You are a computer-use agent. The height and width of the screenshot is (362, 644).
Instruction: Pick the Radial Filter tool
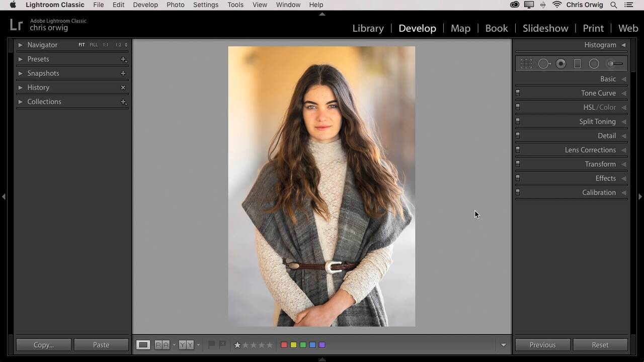(594, 64)
